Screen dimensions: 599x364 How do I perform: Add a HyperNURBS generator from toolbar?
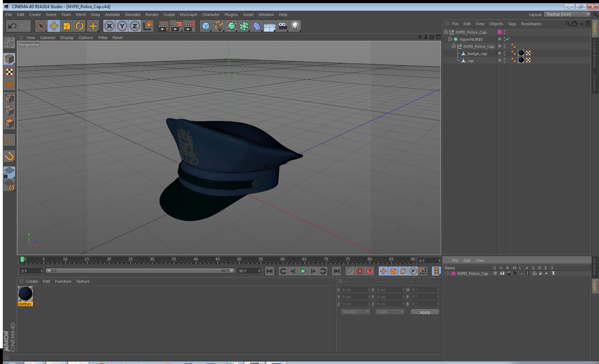[231, 26]
